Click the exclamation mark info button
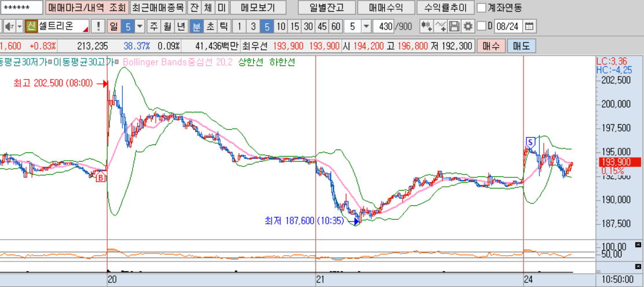The height and width of the screenshot is (287, 644). pyautogui.click(x=98, y=27)
